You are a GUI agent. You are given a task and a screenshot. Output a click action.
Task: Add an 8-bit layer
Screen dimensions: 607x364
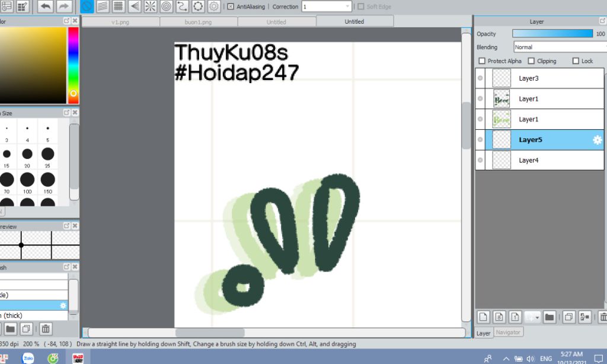tap(499, 317)
